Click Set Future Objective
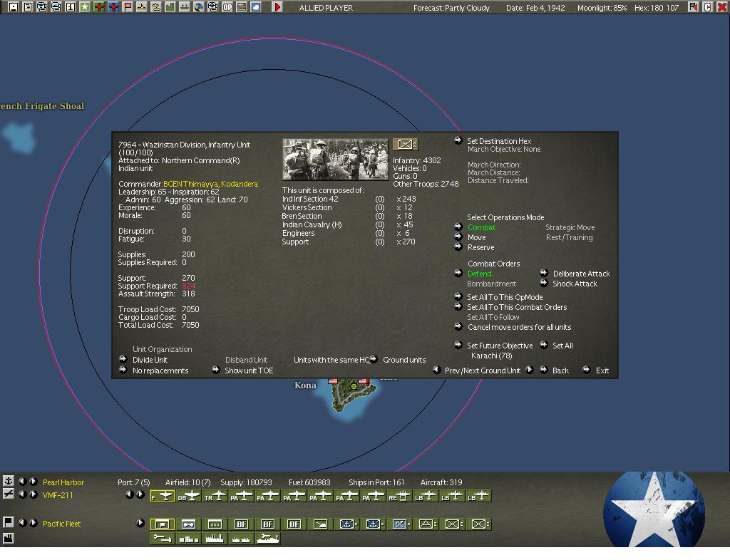This screenshot has width=730, height=560. pyautogui.click(x=500, y=346)
